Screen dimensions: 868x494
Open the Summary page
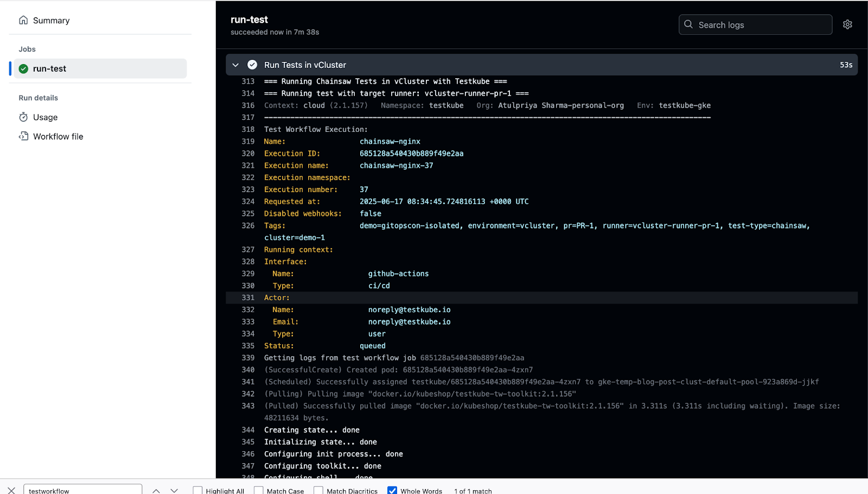click(x=51, y=21)
